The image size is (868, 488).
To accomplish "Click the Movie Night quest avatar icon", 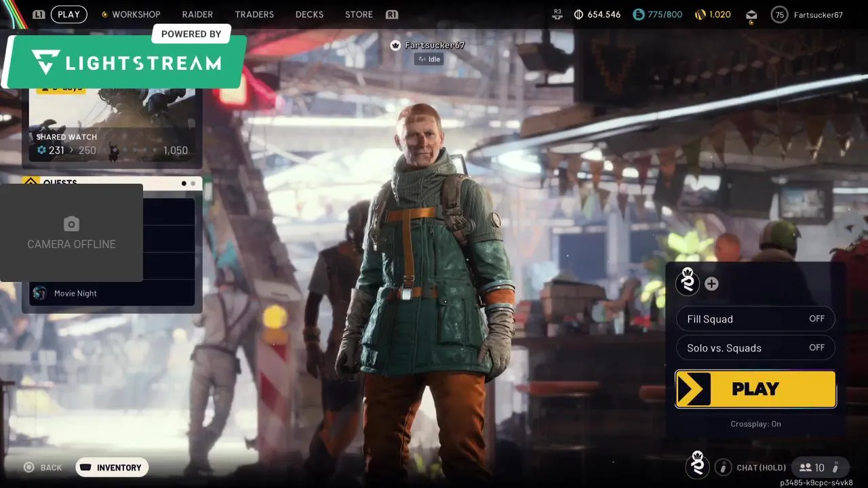I will point(40,293).
